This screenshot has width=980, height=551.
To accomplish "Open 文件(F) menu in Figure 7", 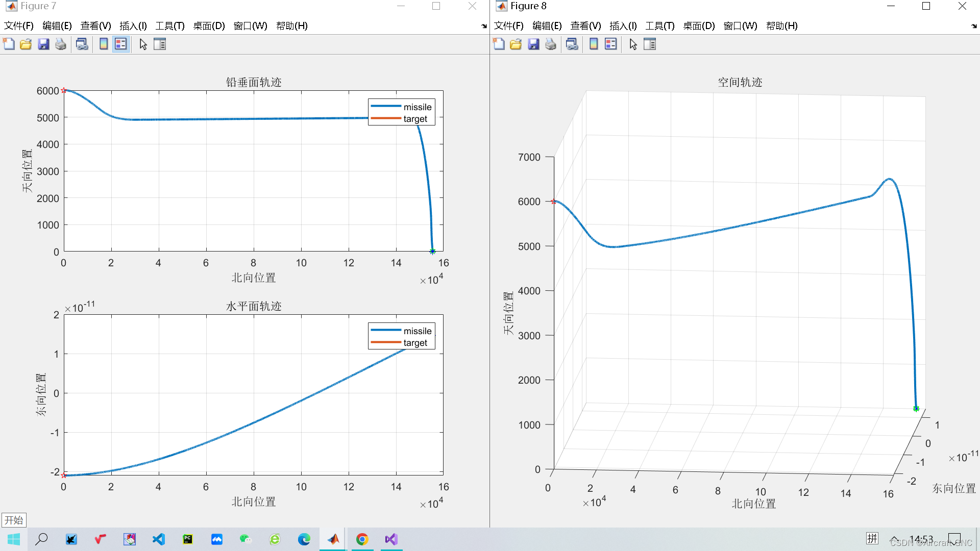I will point(19,26).
